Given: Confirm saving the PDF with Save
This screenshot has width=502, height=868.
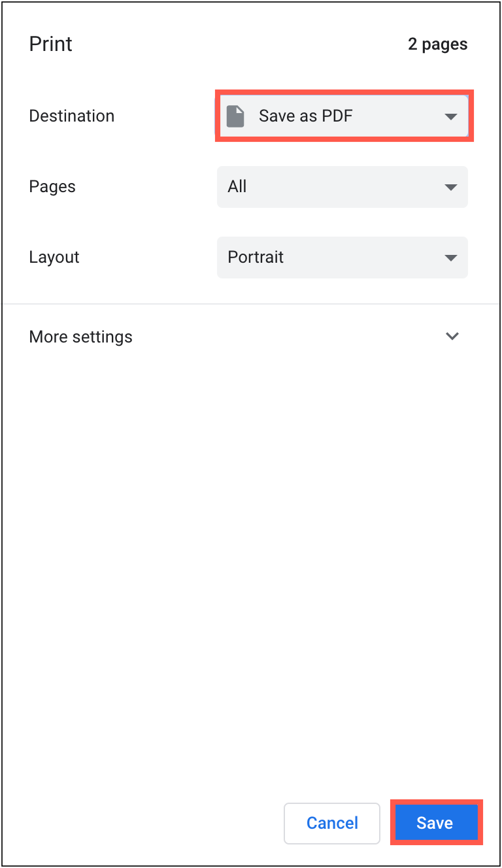Looking at the screenshot, I should [x=436, y=823].
